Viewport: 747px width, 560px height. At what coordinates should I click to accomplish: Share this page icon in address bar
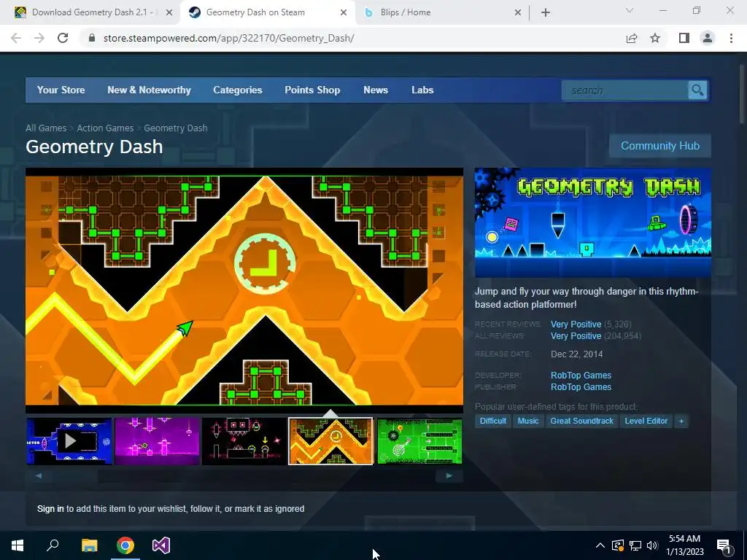(632, 38)
